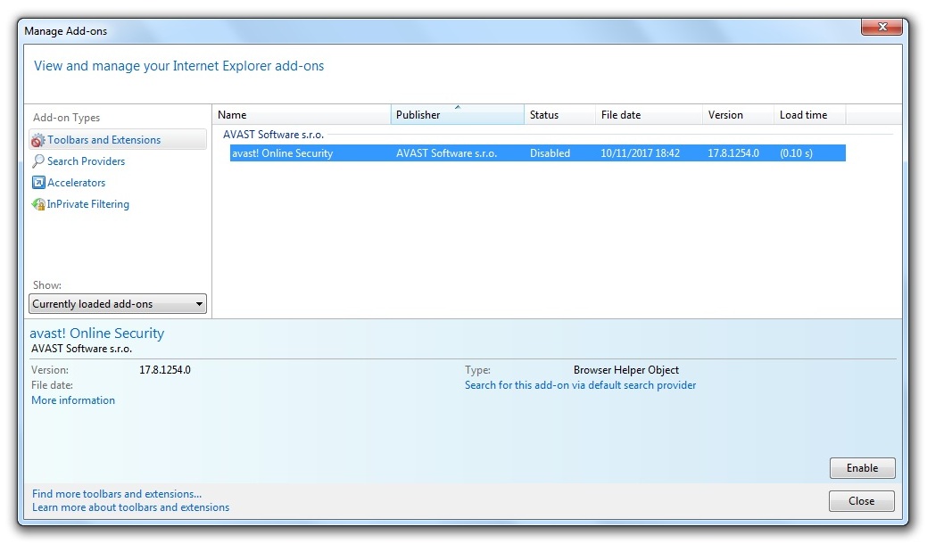Close the Manage Add-ons window
Screen dimensions: 952x560
coord(861,501)
